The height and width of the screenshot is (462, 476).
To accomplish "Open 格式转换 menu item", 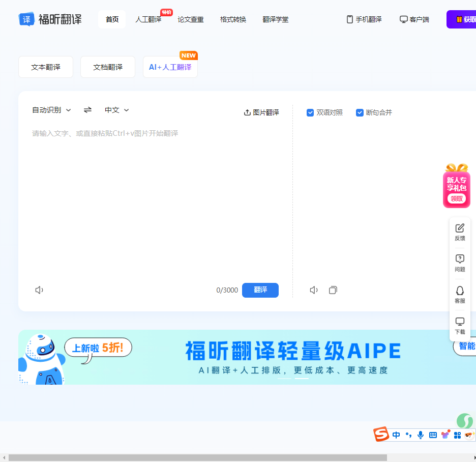I will (x=233, y=19).
